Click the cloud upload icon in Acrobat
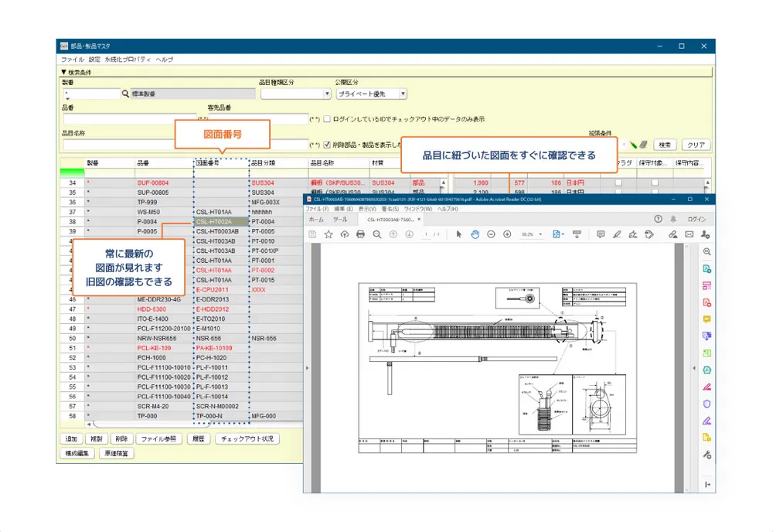This screenshot has width=773, height=532. 345,235
